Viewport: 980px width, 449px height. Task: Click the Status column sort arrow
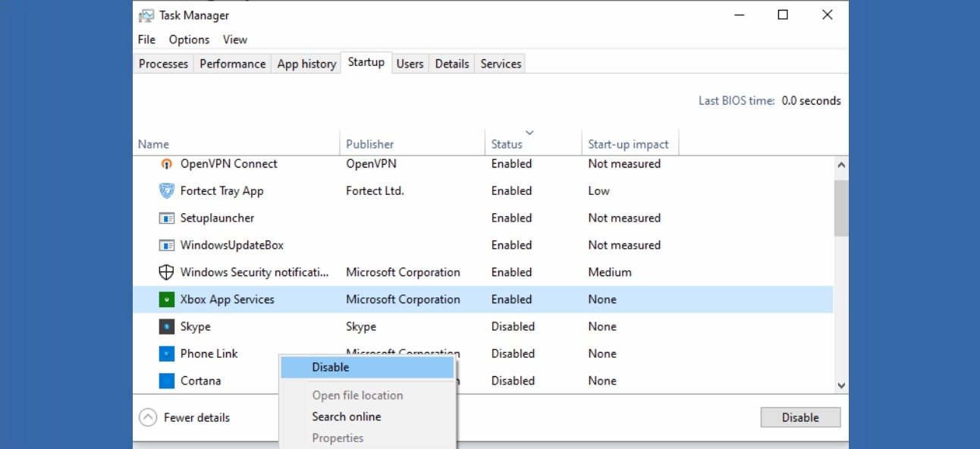529,132
